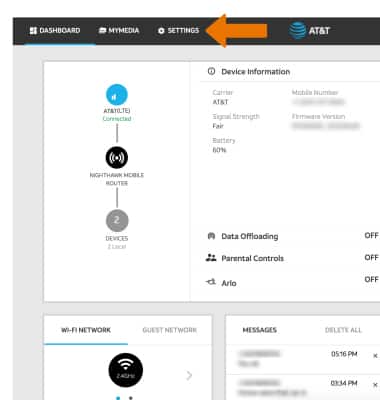Click the Parental Controls people icon
The width and height of the screenshot is (380, 400).
point(211,258)
